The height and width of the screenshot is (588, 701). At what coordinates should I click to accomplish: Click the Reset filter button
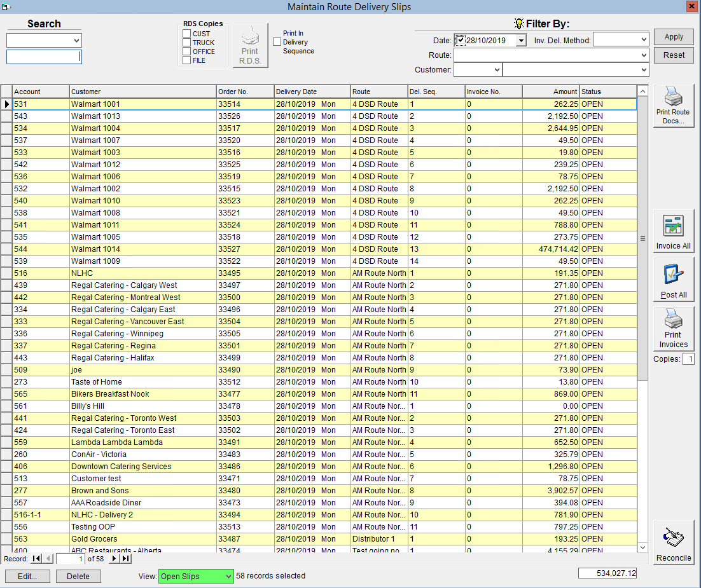pos(674,55)
